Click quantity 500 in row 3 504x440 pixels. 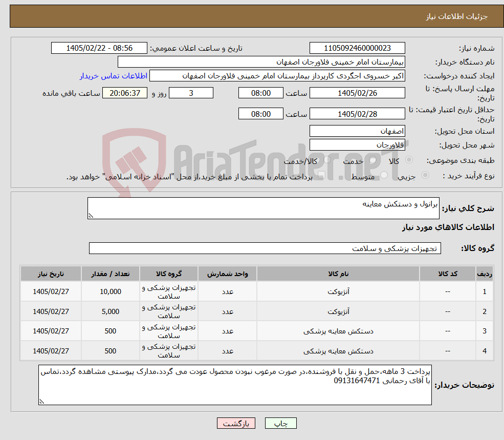[x=110, y=331]
